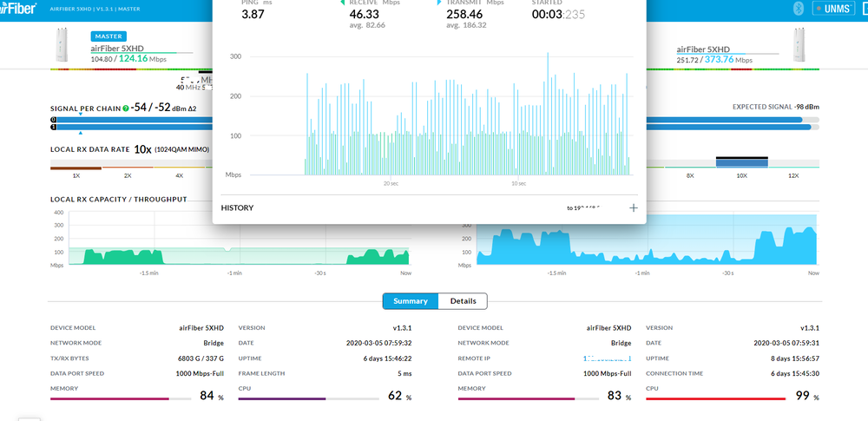Click the HISTORY label in speed test panel
The image size is (868, 421).
point(237,208)
